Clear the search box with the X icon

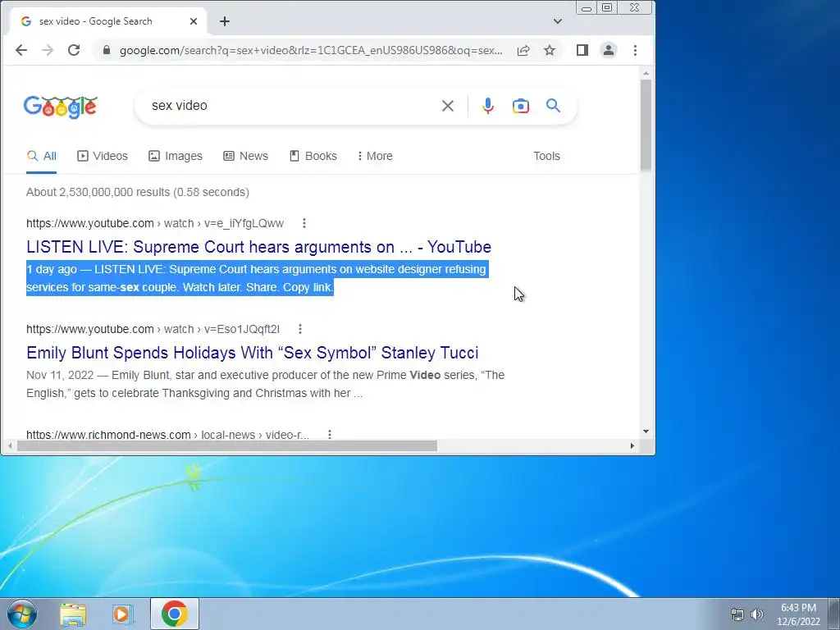pos(448,106)
